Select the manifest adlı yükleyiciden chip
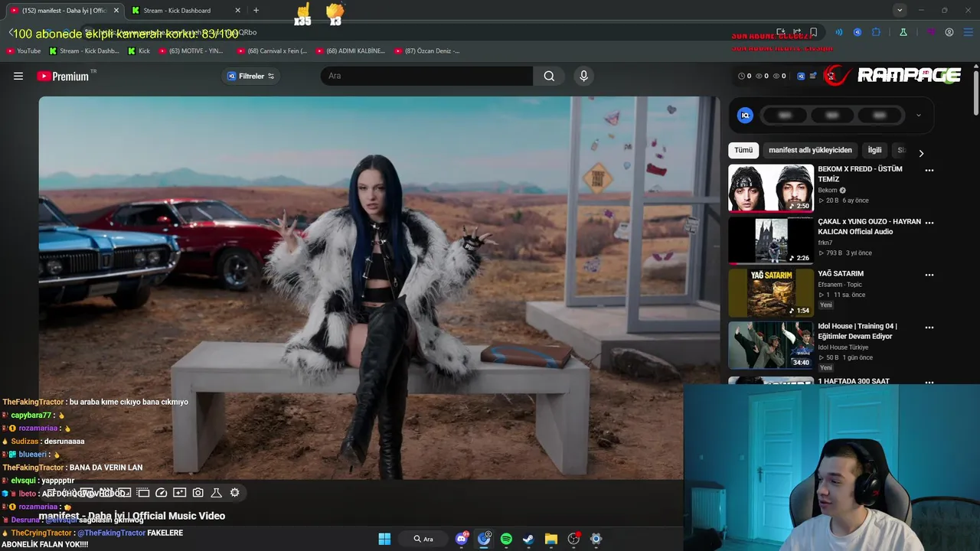Viewport: 980px width, 551px height. (x=810, y=150)
